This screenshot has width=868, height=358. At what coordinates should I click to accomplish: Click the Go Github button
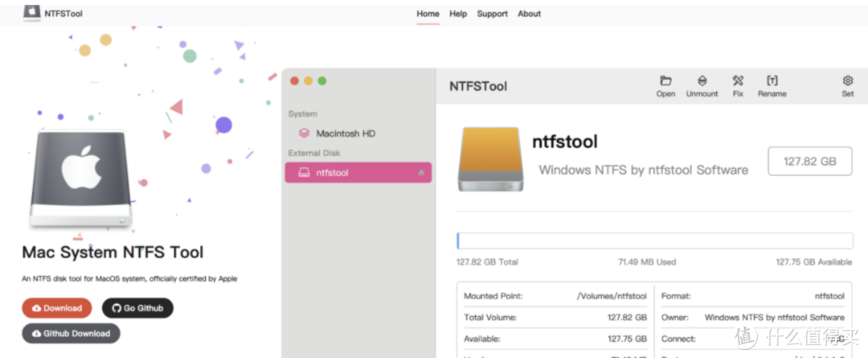137,308
